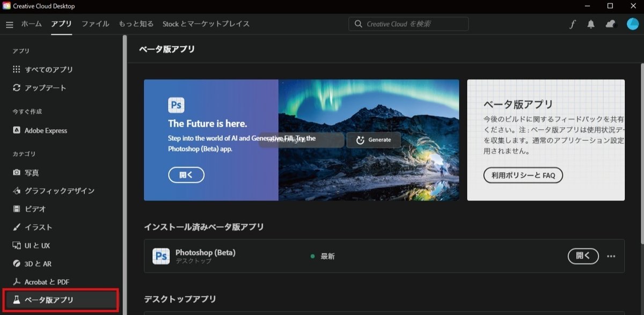The image size is (644, 315).
Task: Click the sphere icon beside 3D と AR
Action: [17, 263]
